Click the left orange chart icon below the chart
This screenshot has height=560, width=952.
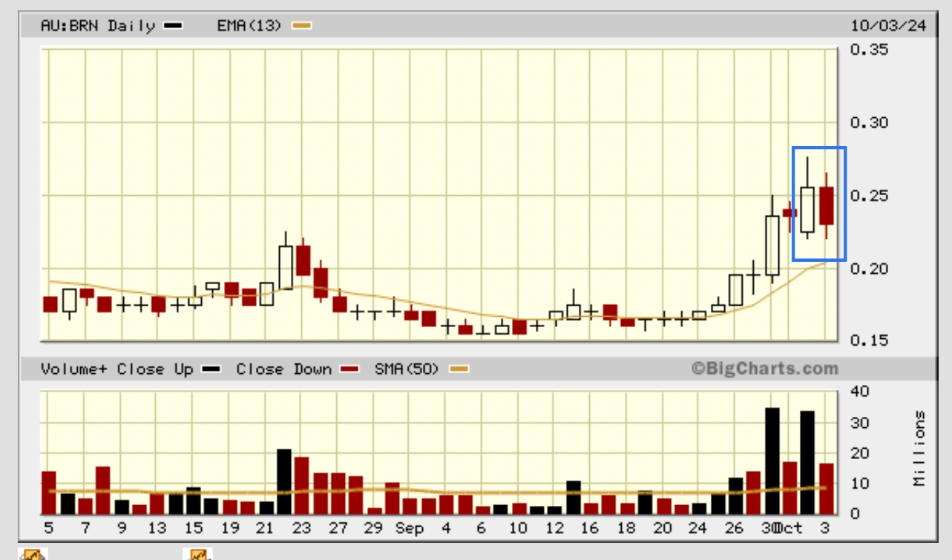click(33, 554)
